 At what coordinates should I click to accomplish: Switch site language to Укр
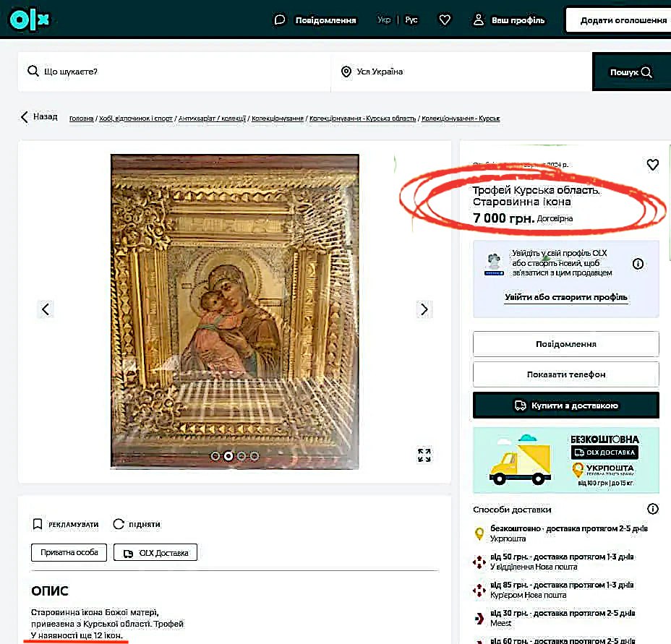pyautogui.click(x=384, y=20)
